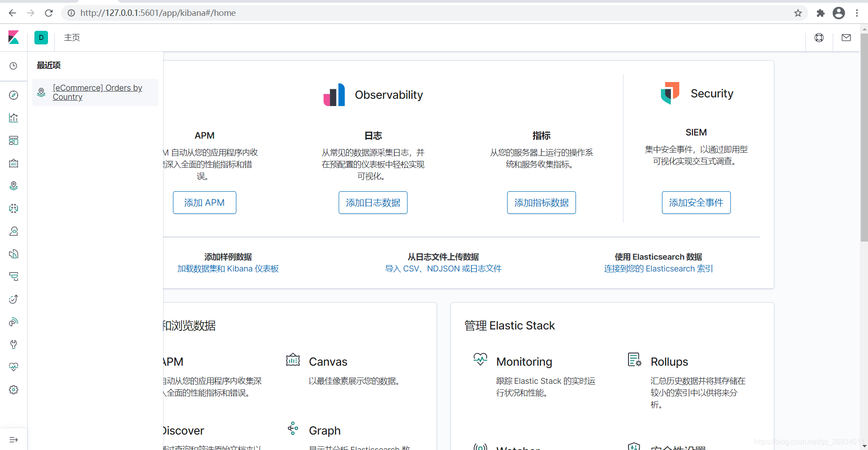This screenshot has width=868, height=450.
Task: Open the space selector D avatar
Action: tap(41, 38)
